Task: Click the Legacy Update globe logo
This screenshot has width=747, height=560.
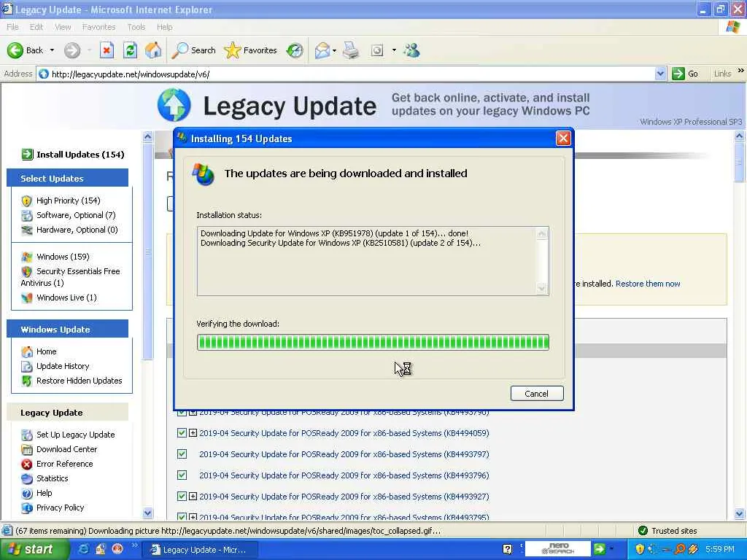Action: 174,105
